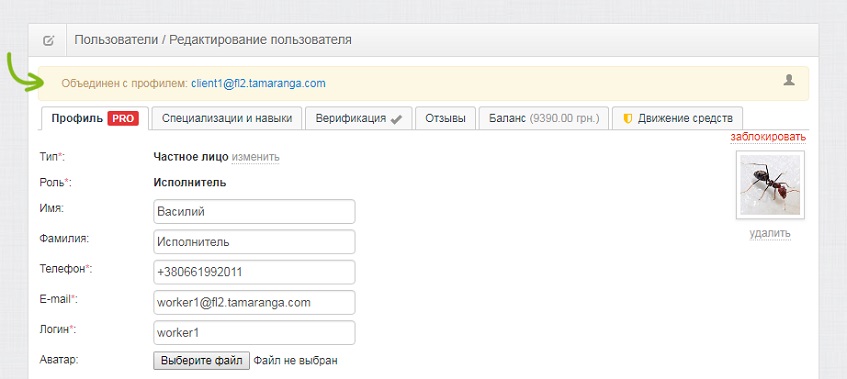This screenshot has height=379, width=847.
Task: Click the red PRO badge
Action: click(123, 119)
